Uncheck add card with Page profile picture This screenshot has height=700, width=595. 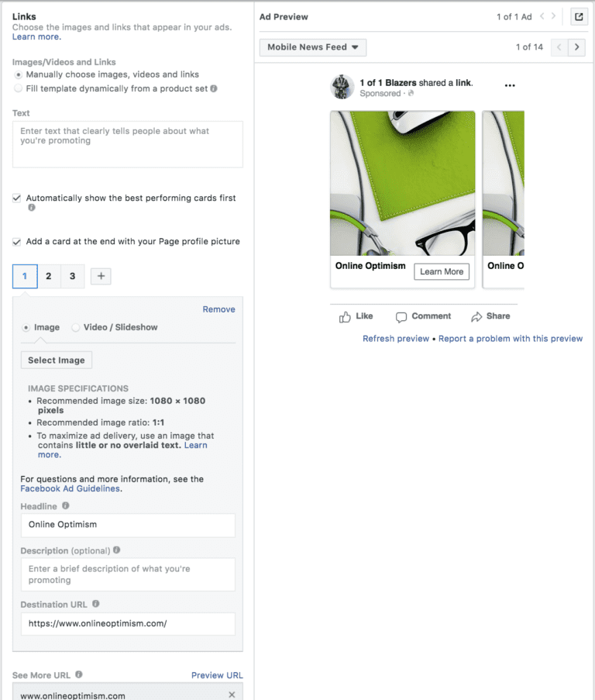[17, 242]
